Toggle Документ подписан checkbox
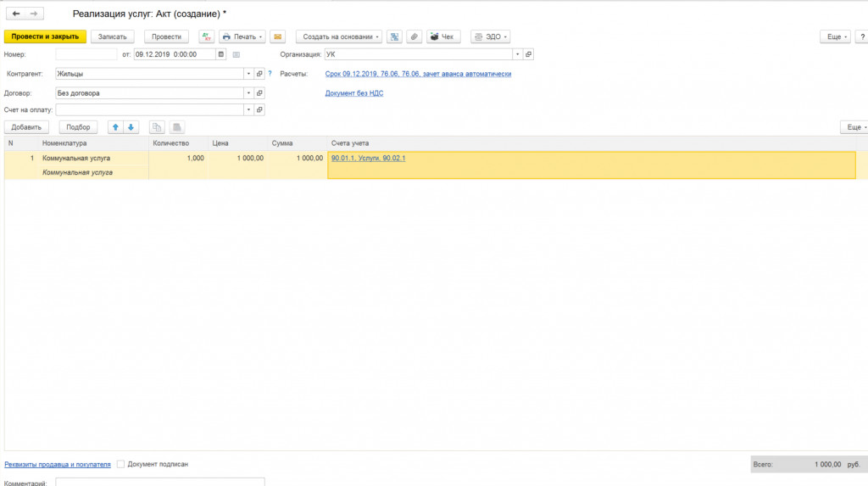 (120, 464)
